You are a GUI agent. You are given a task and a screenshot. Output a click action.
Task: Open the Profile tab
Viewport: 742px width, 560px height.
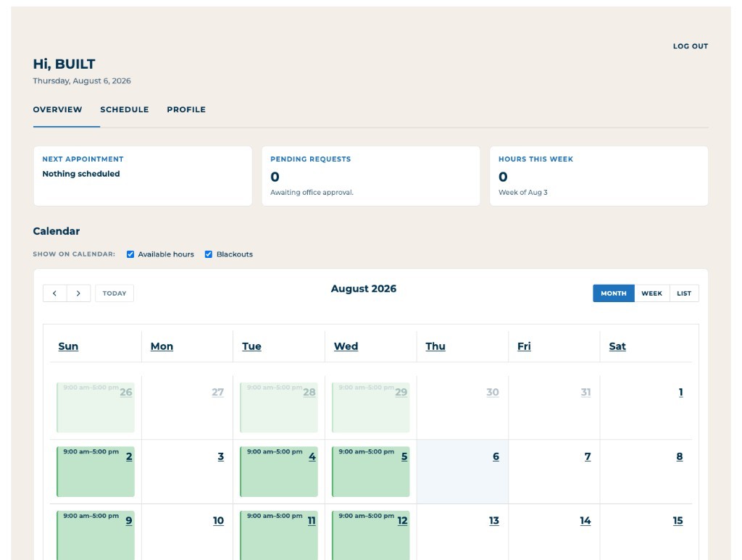tap(186, 109)
